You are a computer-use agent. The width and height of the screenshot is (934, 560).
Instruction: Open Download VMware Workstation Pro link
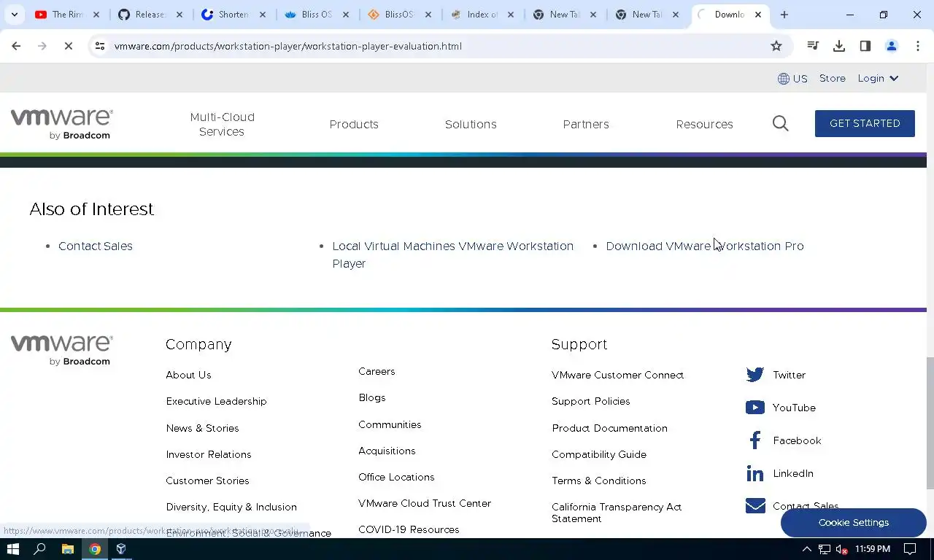(x=705, y=246)
